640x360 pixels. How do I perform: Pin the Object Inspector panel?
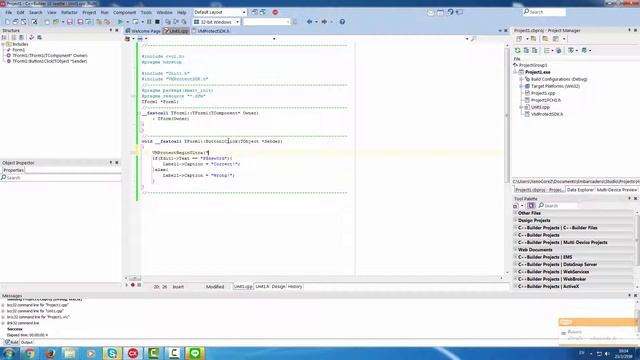pyautogui.click(x=111, y=162)
